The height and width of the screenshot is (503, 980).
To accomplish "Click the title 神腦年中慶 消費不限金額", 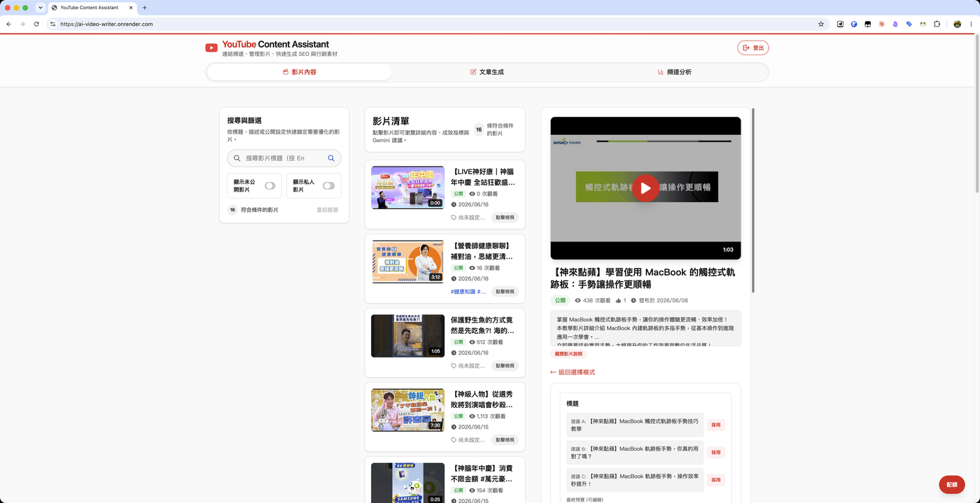I will click(x=482, y=474).
